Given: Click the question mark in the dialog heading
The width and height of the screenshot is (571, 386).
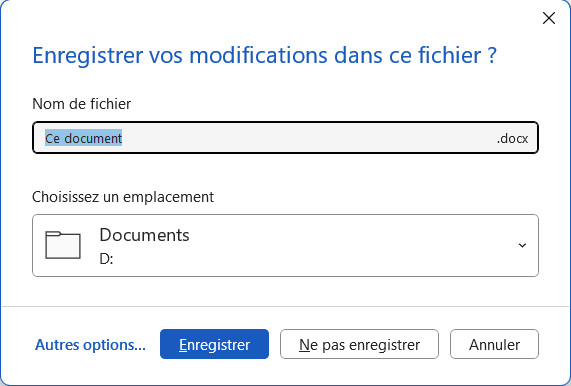Looking at the screenshot, I should (x=492, y=55).
